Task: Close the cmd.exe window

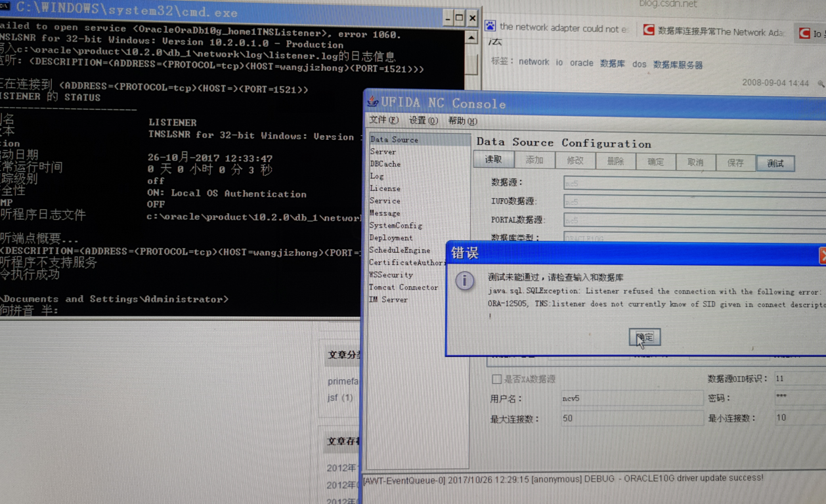Action: [472, 18]
